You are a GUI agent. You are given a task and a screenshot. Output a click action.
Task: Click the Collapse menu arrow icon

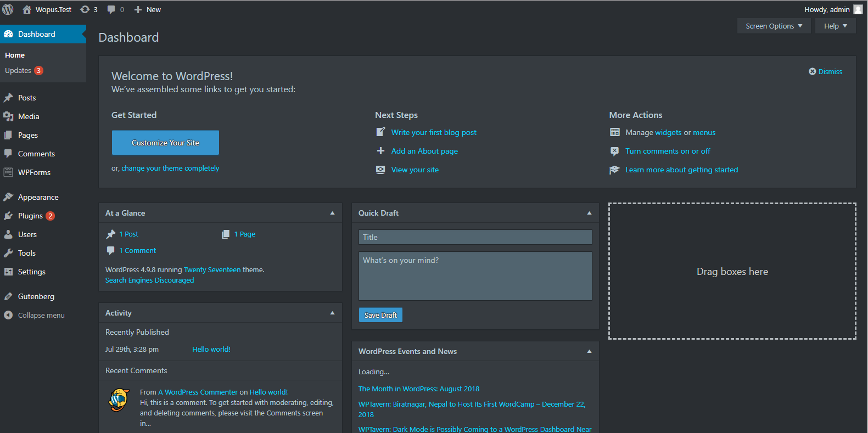8,315
